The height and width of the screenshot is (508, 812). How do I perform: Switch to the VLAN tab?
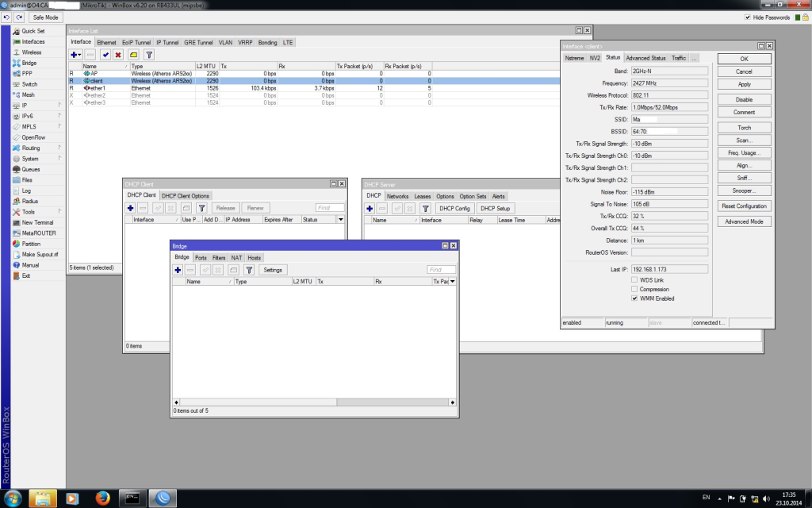(225, 43)
